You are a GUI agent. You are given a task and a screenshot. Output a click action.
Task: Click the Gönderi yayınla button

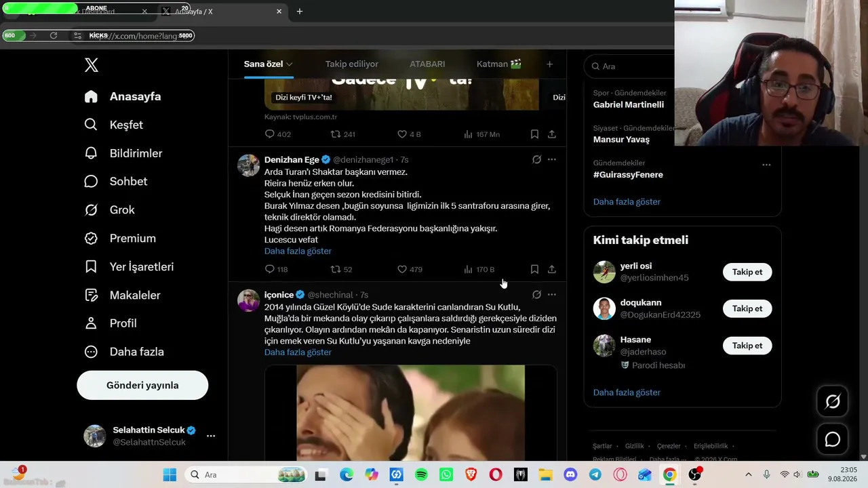pyautogui.click(x=142, y=385)
